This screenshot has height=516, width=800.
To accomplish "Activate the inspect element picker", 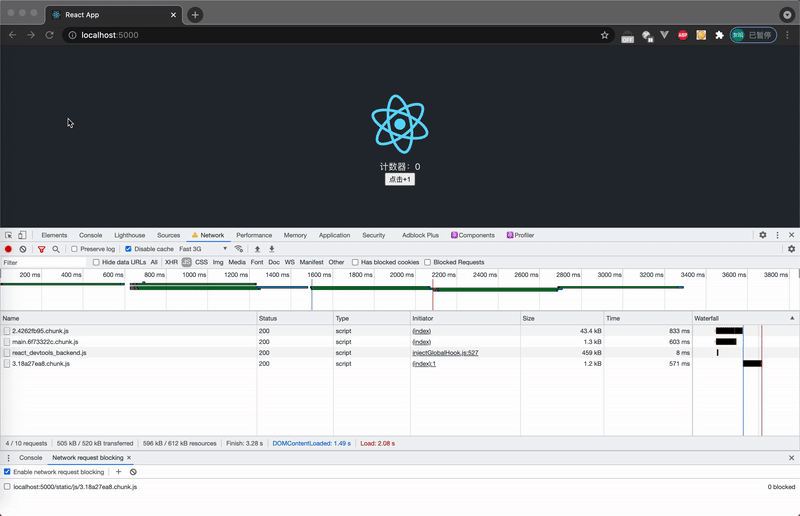I will 8,235.
